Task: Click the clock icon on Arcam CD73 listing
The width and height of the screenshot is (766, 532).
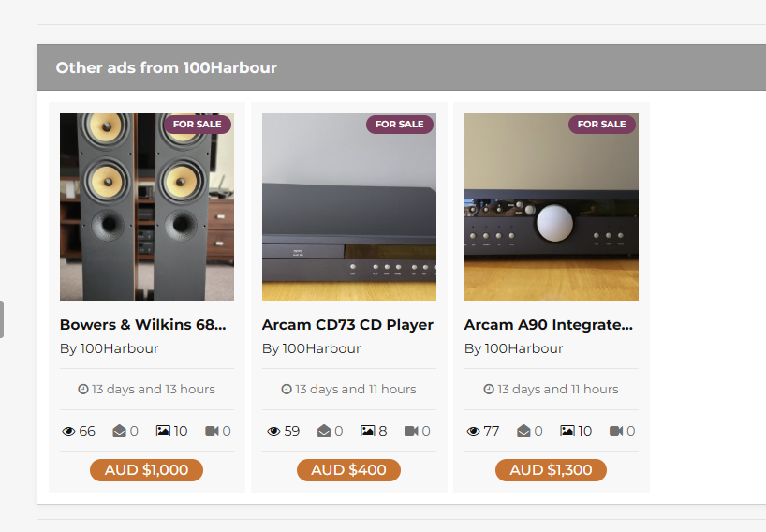Action: coord(287,389)
